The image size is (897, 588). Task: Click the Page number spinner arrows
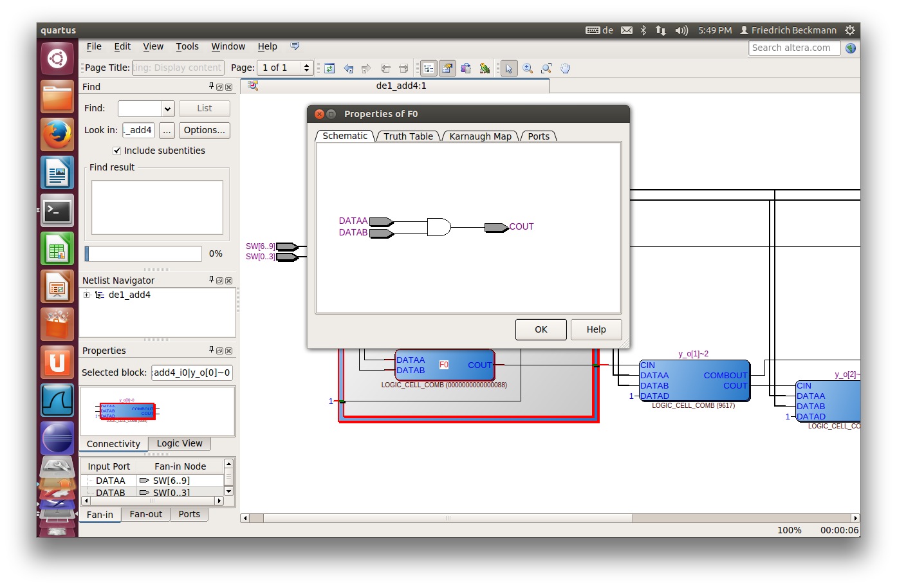point(306,68)
